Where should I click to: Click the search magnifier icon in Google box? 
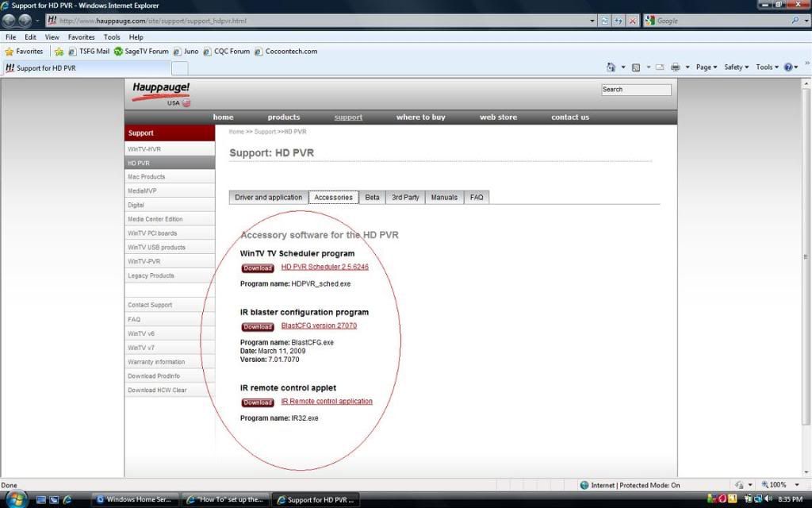[x=795, y=21]
